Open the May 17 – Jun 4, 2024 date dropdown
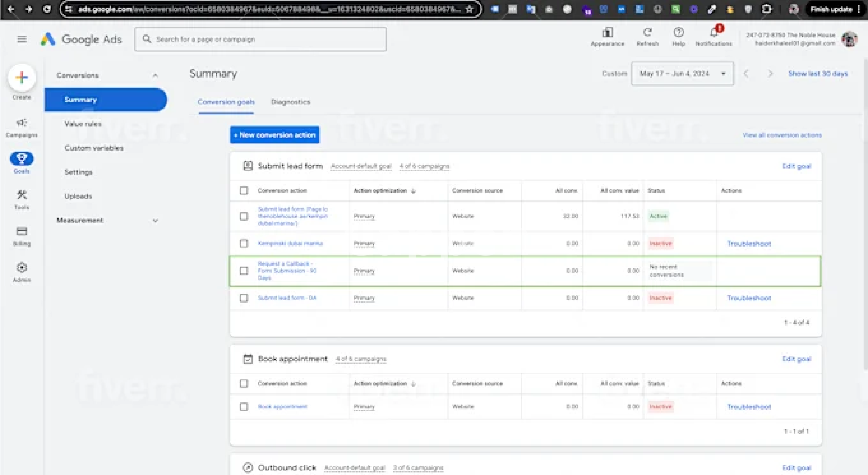The height and width of the screenshot is (475, 868). (x=682, y=74)
